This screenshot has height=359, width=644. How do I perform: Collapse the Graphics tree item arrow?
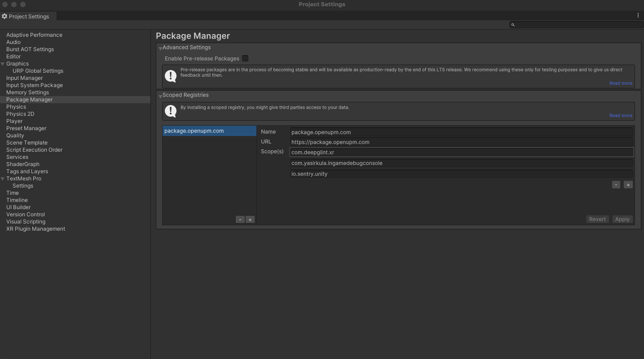click(x=3, y=64)
